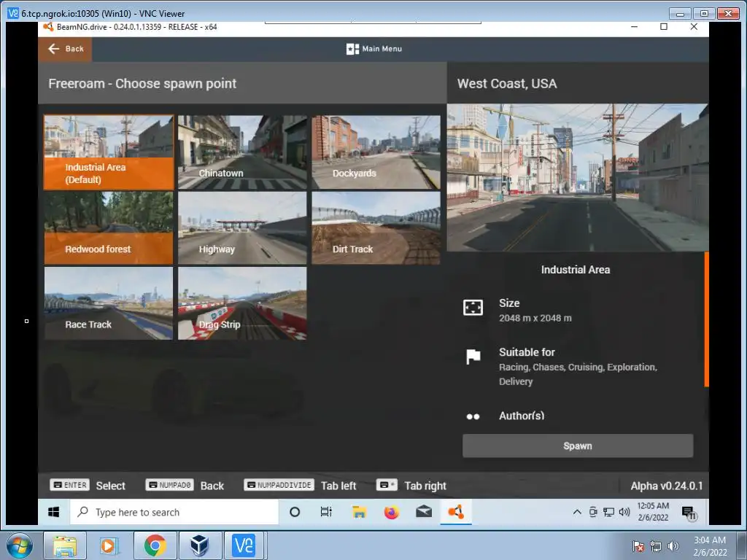Viewport: 747px width, 560px height.
Task: Open the Windows 7 Start orb
Action: pyautogui.click(x=20, y=545)
